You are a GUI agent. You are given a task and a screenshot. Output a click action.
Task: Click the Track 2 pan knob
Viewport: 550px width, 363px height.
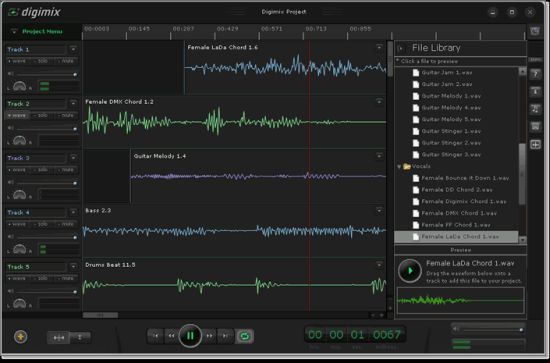tap(19, 141)
